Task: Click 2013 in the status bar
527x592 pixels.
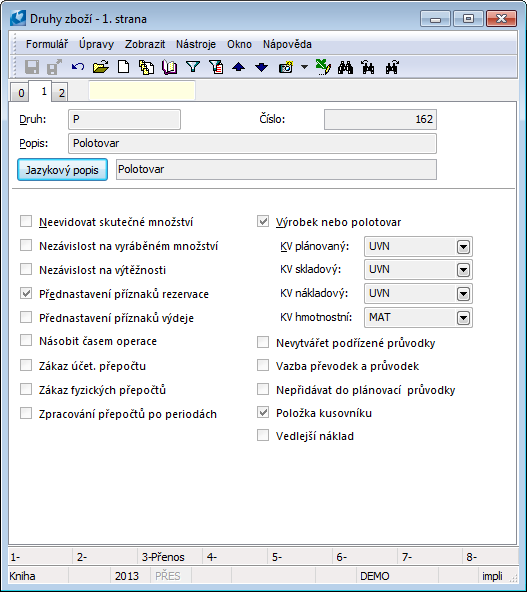Action: click(127, 576)
